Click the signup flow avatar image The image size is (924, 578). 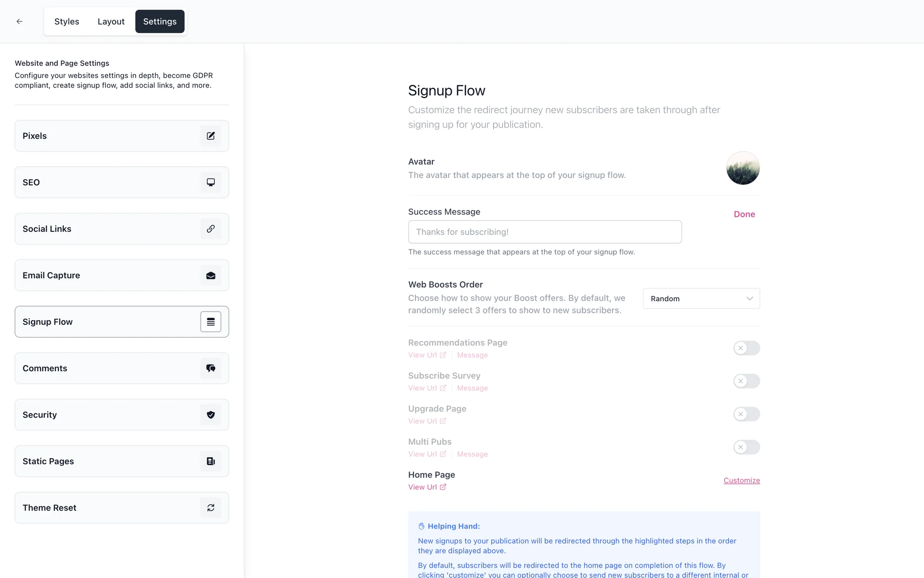(x=743, y=168)
